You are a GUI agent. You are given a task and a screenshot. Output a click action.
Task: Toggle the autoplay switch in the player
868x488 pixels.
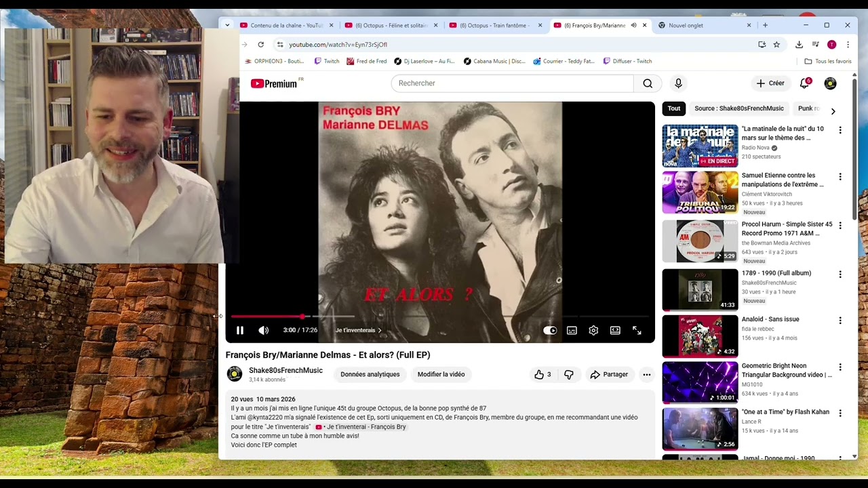point(550,330)
